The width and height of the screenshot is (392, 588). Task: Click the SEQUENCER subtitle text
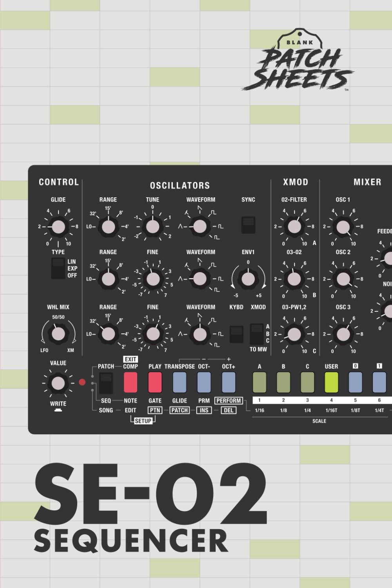(x=131, y=541)
